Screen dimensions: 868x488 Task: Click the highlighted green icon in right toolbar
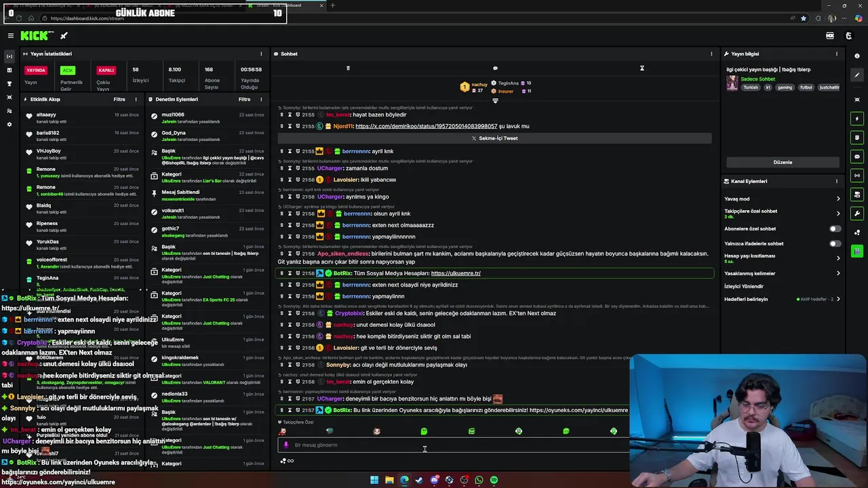point(857,251)
